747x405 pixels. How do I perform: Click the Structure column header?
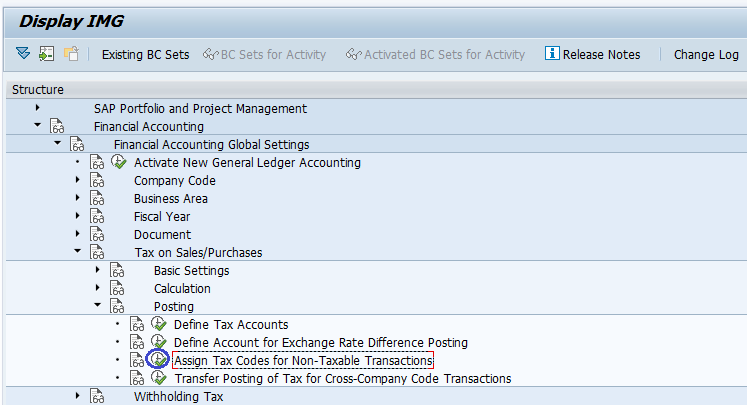[x=38, y=90]
